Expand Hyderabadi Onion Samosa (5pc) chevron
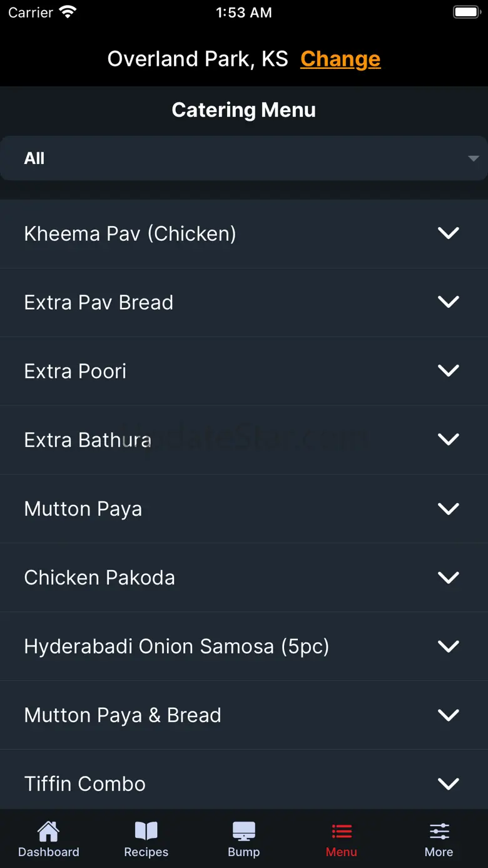The image size is (488, 868). coord(448,646)
